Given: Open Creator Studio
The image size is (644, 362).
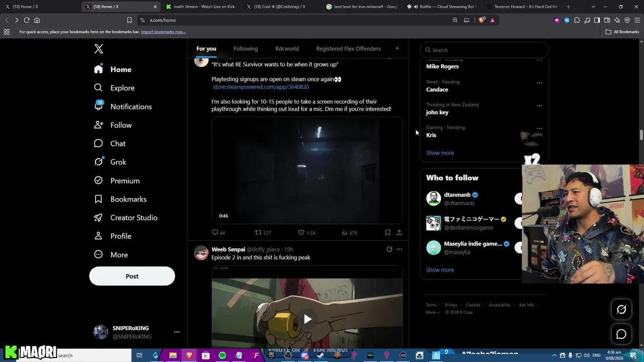Looking at the screenshot, I should click(x=126, y=218).
